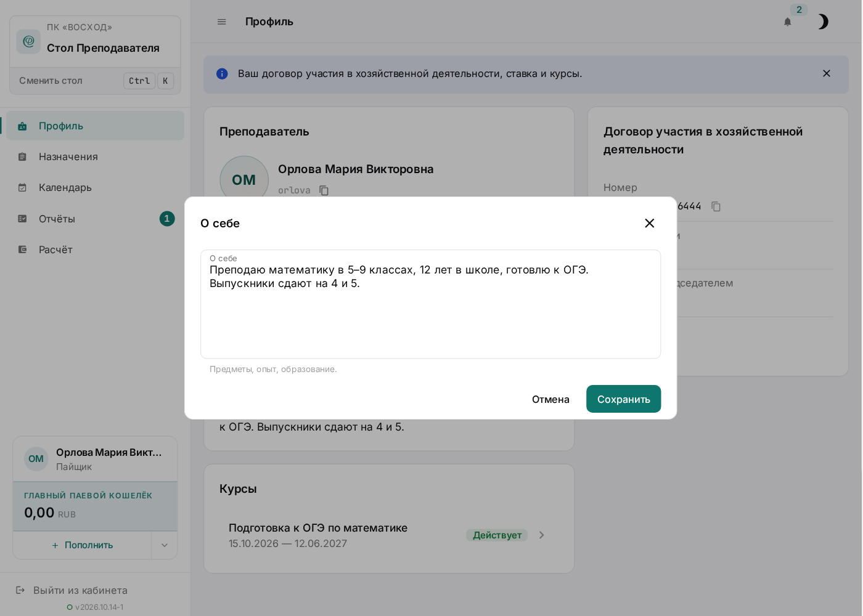Click the Стол Преподавателя logo icon
Image resolution: width=863 pixels, height=616 pixels.
point(28,41)
